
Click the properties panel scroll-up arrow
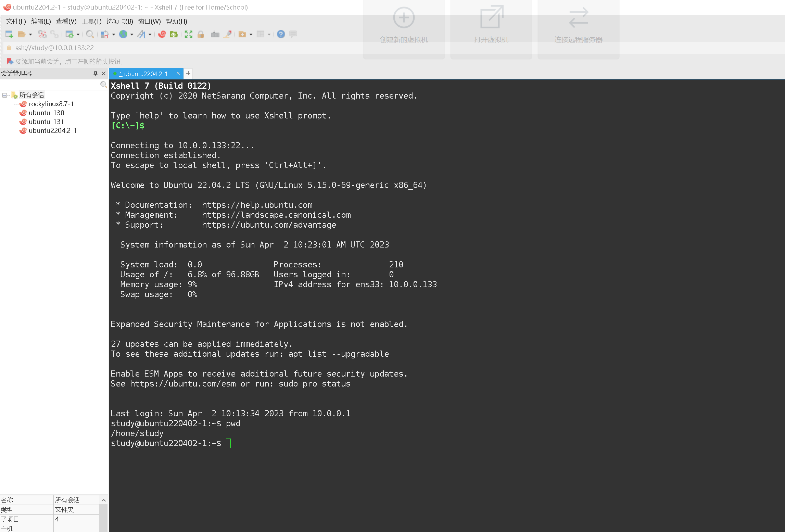(x=103, y=500)
